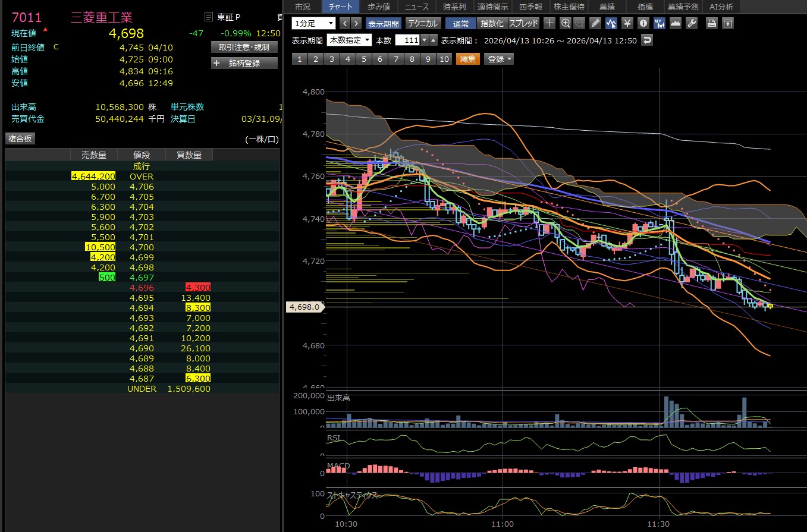Click the pop-out window icon
This screenshot has height=532, width=807.
coord(727,23)
